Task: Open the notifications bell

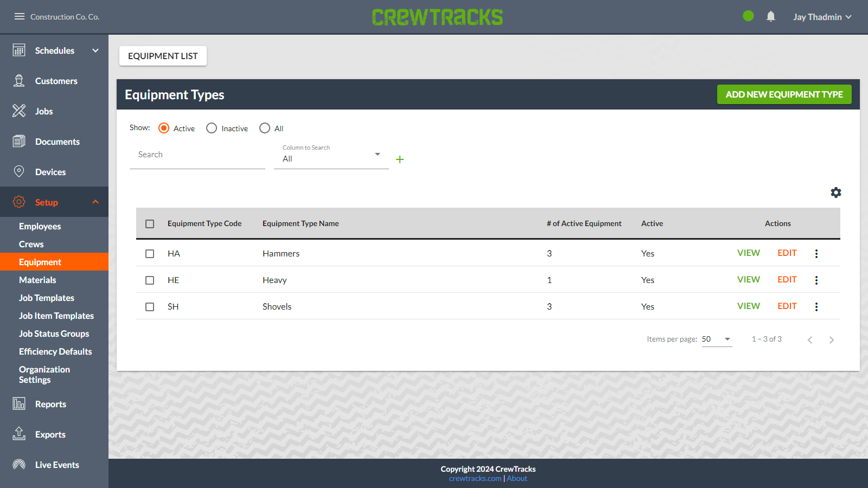Action: [771, 16]
